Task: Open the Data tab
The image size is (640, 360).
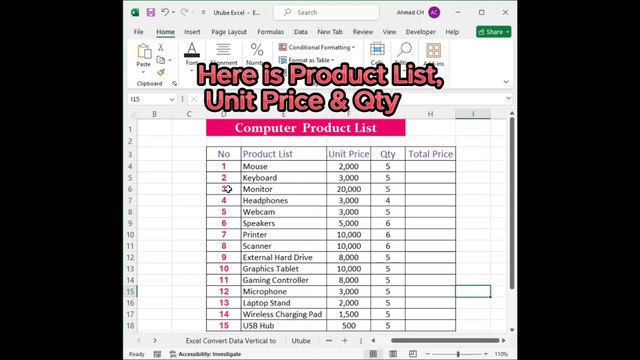Action: 301,32
